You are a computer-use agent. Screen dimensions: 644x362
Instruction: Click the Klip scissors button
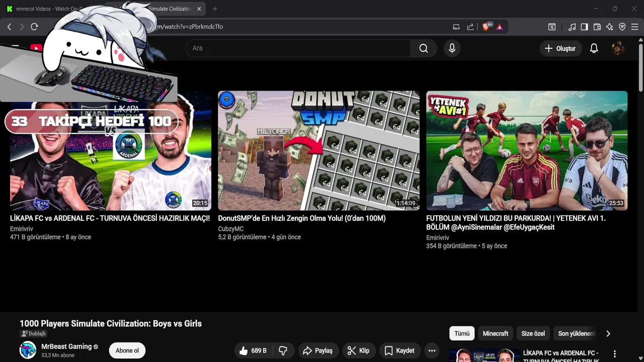(x=359, y=350)
